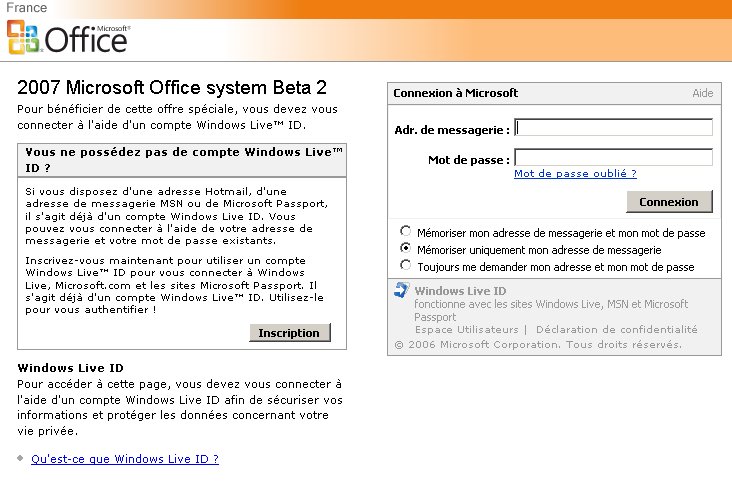Image resolution: width=732 pixels, height=483 pixels.
Task: Focus the Adr. de messagerie field
Action: [x=613, y=127]
